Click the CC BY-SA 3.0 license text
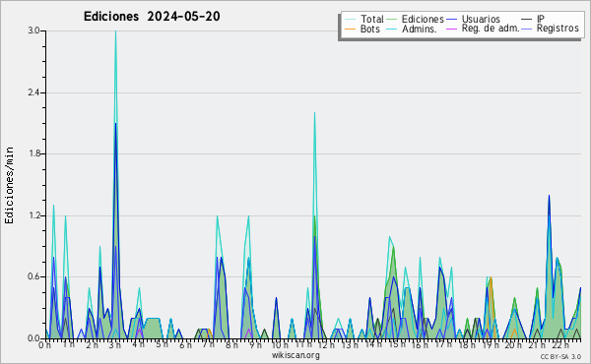 click(x=560, y=357)
